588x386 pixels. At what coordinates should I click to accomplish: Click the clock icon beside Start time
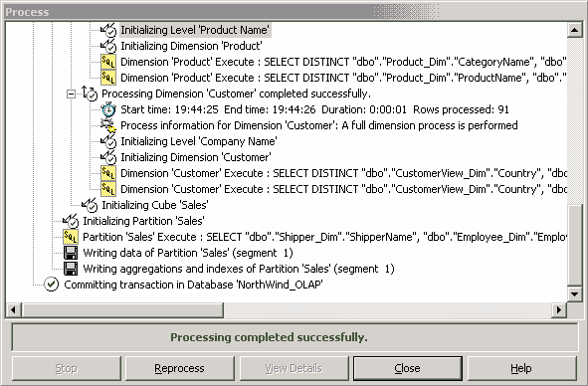[x=108, y=109]
